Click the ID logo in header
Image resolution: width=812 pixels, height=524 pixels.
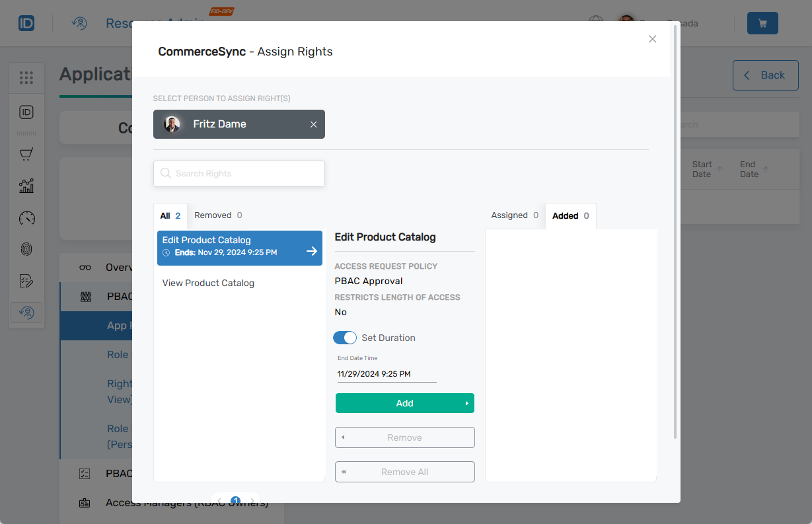point(26,23)
